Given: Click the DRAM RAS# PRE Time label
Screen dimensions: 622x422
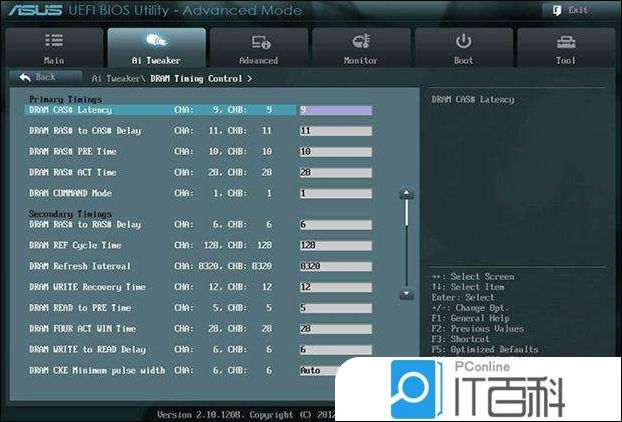Looking at the screenshot, I should (x=73, y=152).
